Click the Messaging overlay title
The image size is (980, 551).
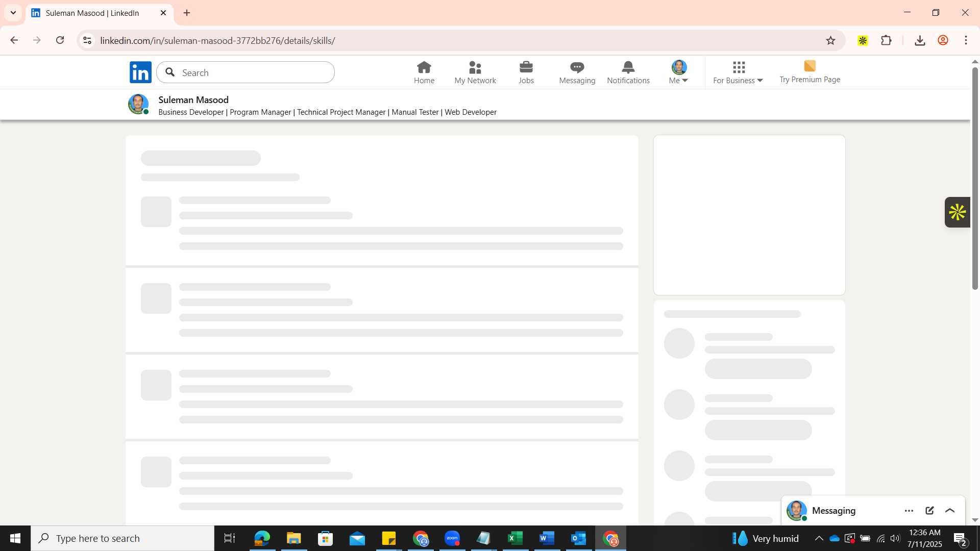coord(834,511)
